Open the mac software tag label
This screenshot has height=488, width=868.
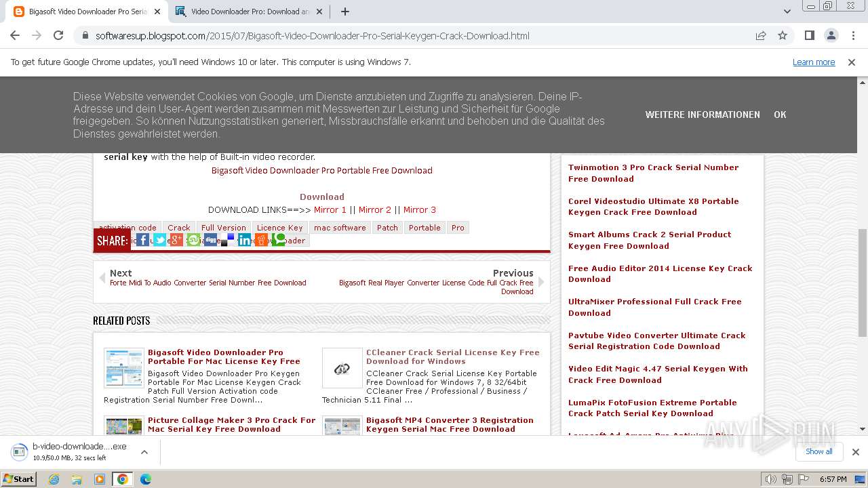click(340, 228)
